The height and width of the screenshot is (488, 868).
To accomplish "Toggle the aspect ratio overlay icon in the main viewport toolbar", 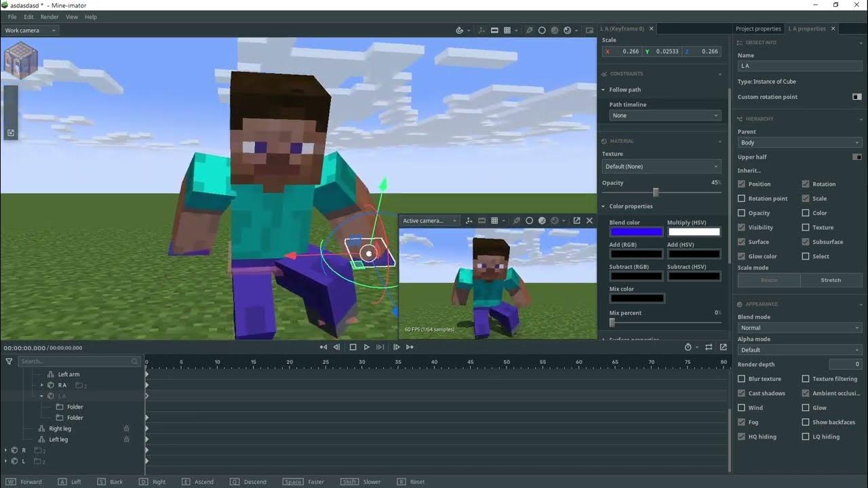I will (494, 30).
